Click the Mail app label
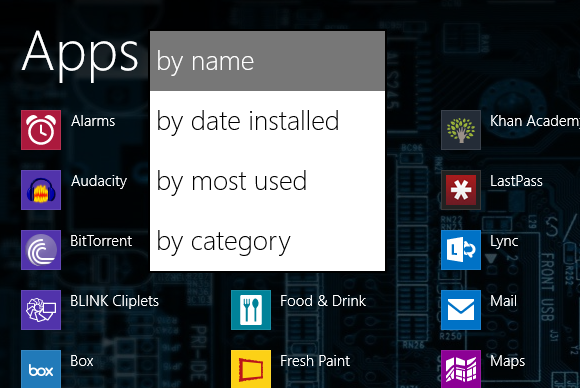The image size is (580, 388). (x=503, y=301)
